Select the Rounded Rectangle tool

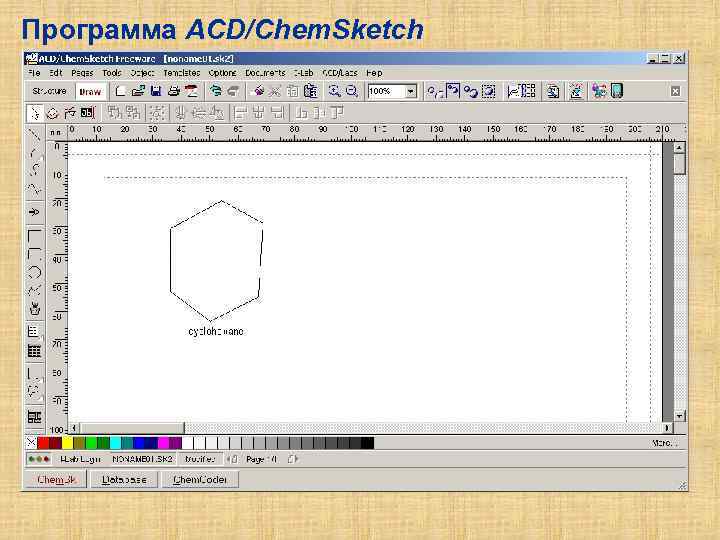point(34,253)
